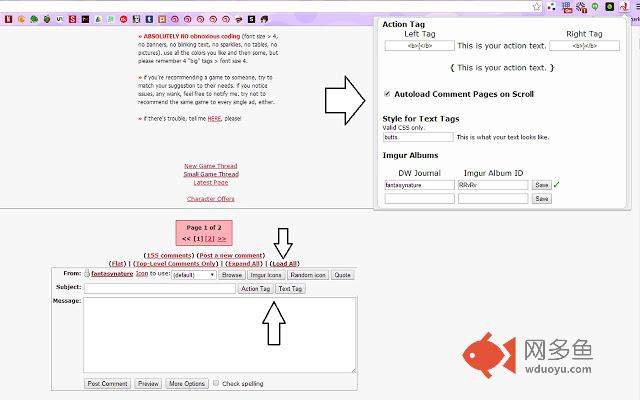Viewport: 640px width, 400px height.
Task: Click the Top-Level Comments Only link
Action: coord(176,264)
